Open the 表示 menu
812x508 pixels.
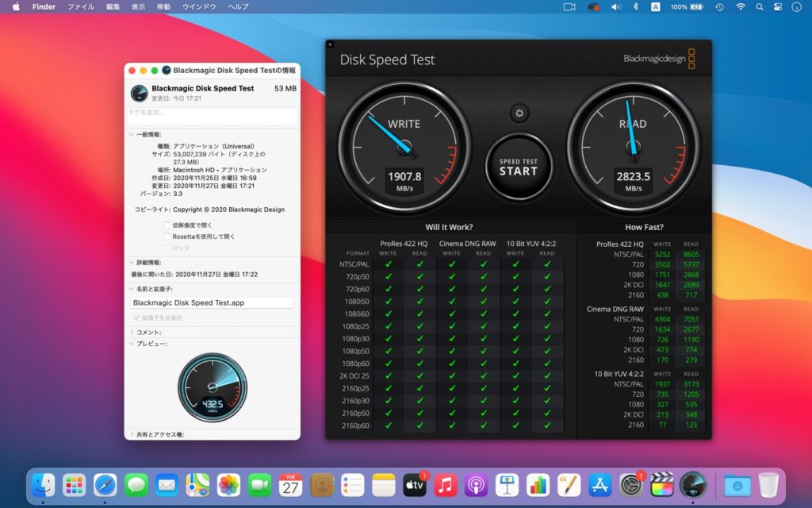click(x=138, y=6)
